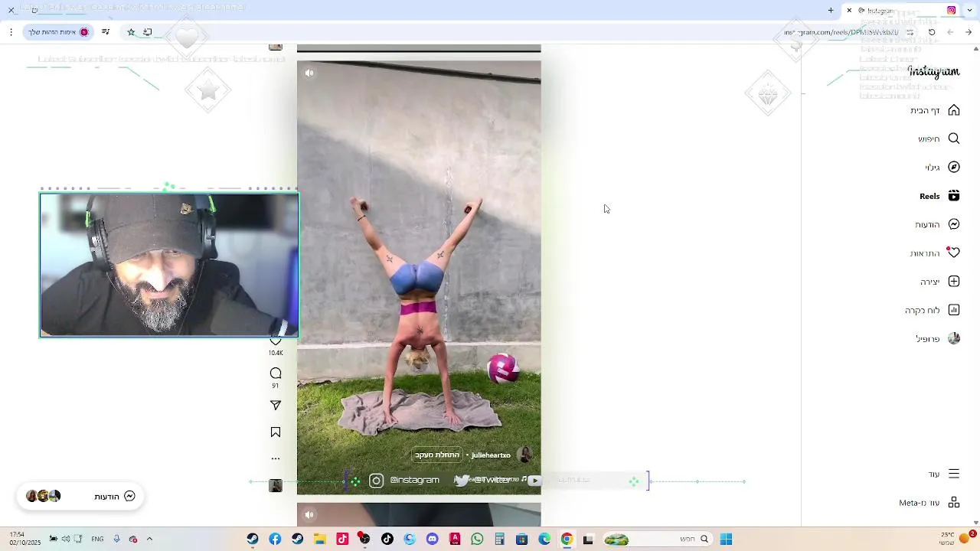Open the Create plus option in sidebar
980x551 pixels.
point(940,282)
